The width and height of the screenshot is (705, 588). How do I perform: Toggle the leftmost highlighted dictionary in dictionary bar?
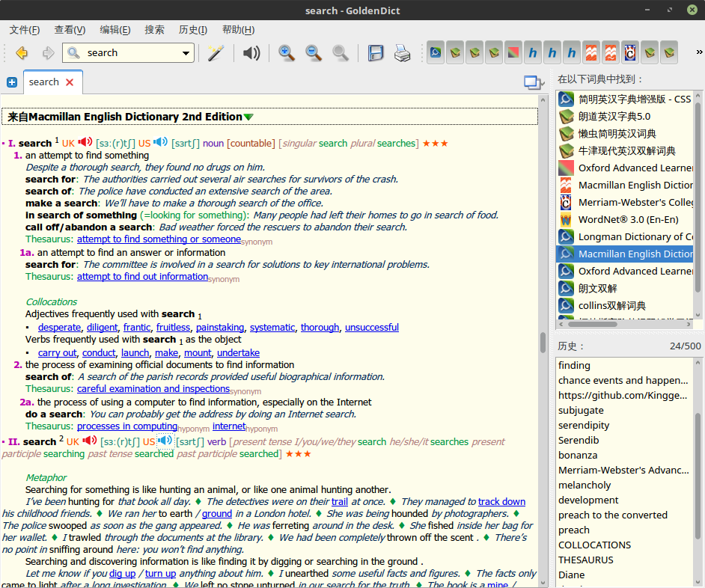pos(436,52)
